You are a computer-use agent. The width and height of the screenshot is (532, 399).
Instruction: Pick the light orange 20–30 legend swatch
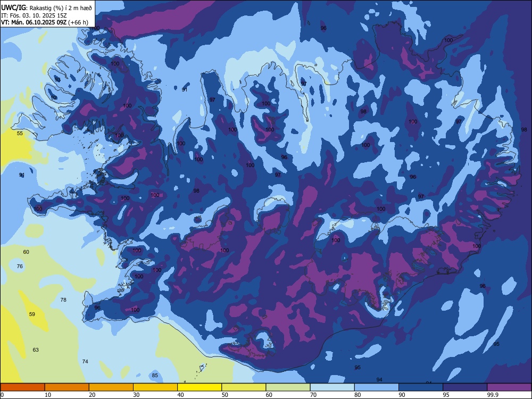pos(111,387)
